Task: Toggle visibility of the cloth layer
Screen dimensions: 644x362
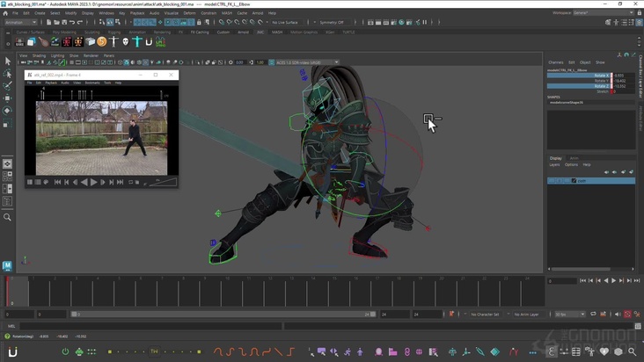Action: 552,181
